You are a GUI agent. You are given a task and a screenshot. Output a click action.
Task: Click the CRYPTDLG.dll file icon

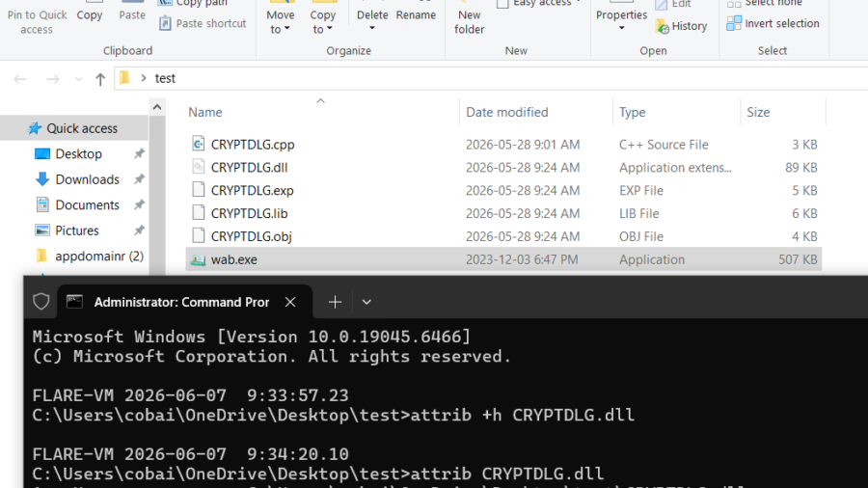click(198, 167)
